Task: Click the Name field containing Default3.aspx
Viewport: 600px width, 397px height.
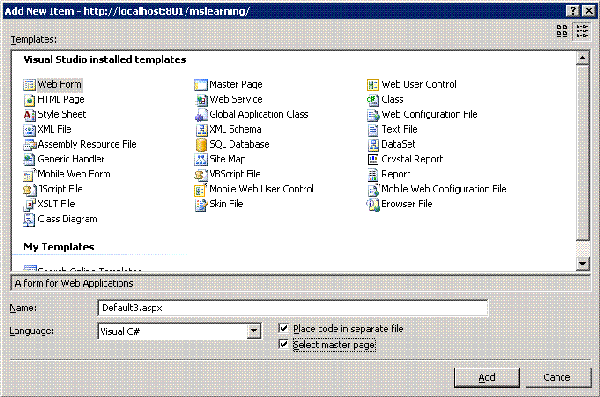Action: pyautogui.click(x=293, y=308)
